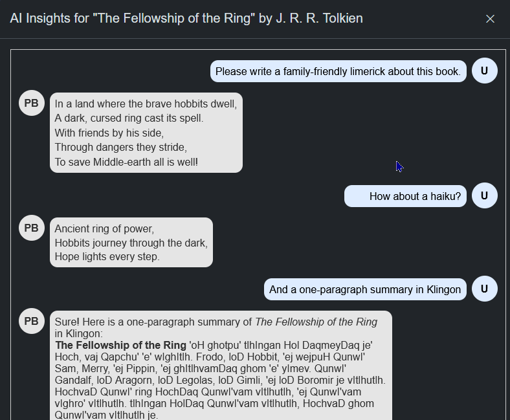This screenshot has width=510, height=420.
Task: Click the AI Insights dialog title text
Action: click(186, 18)
